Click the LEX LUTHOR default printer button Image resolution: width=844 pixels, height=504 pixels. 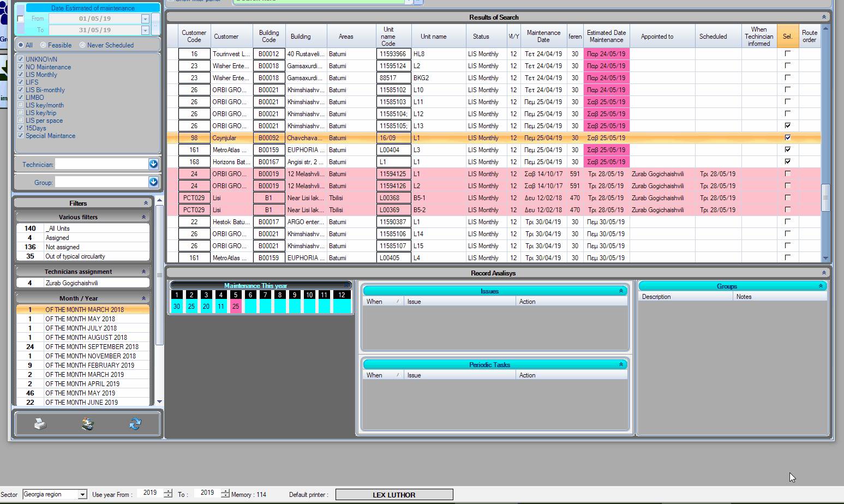[x=394, y=495]
